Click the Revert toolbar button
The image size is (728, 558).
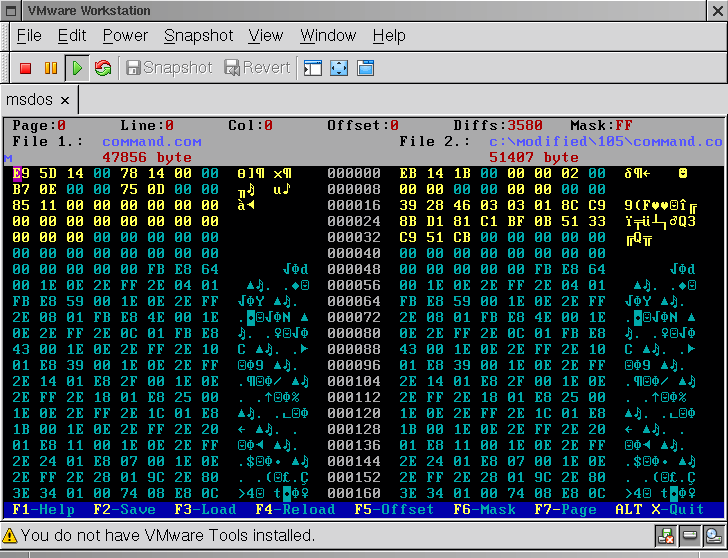point(257,68)
